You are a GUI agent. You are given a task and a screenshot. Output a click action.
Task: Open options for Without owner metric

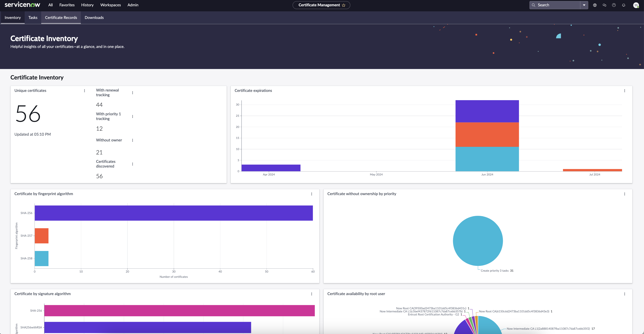[132, 140]
